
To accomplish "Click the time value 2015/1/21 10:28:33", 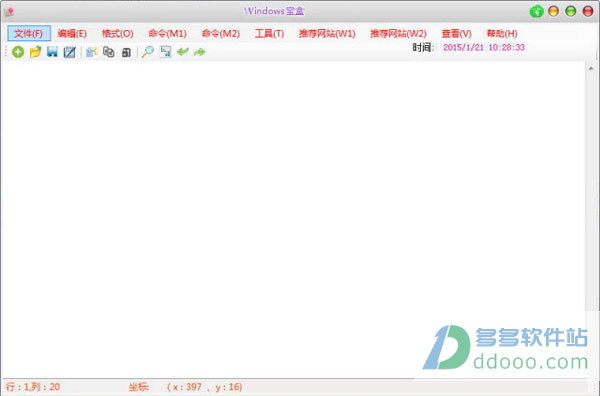I will pos(484,47).
